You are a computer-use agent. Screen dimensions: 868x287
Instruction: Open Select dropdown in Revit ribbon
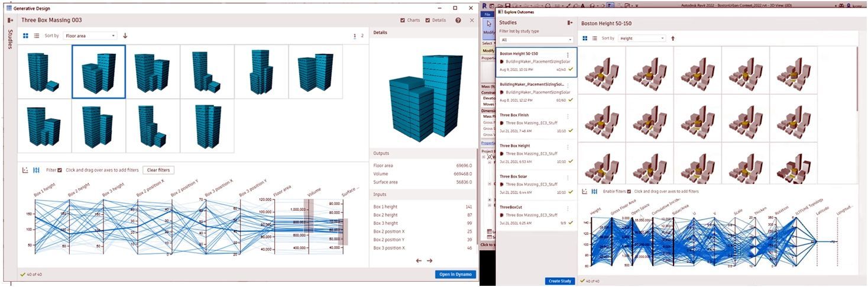tap(489, 43)
